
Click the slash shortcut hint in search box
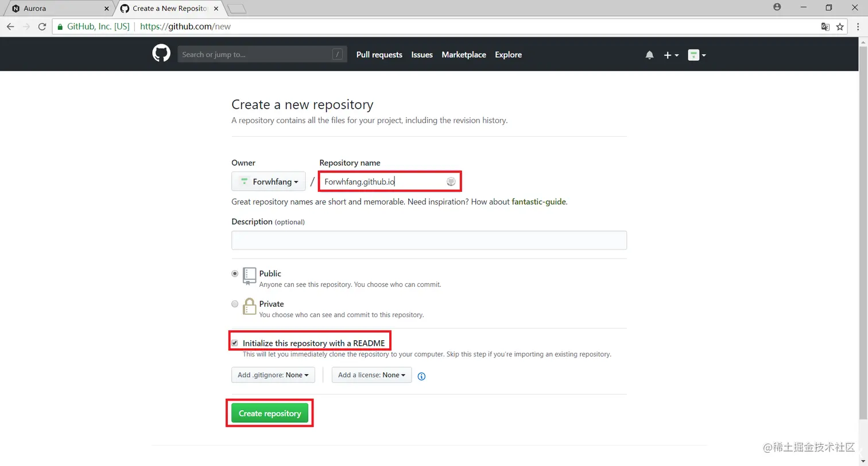(338, 55)
